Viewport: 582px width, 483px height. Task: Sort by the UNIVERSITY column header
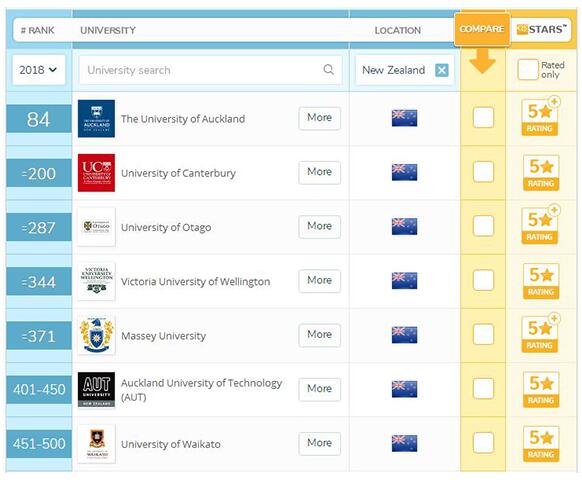(108, 30)
